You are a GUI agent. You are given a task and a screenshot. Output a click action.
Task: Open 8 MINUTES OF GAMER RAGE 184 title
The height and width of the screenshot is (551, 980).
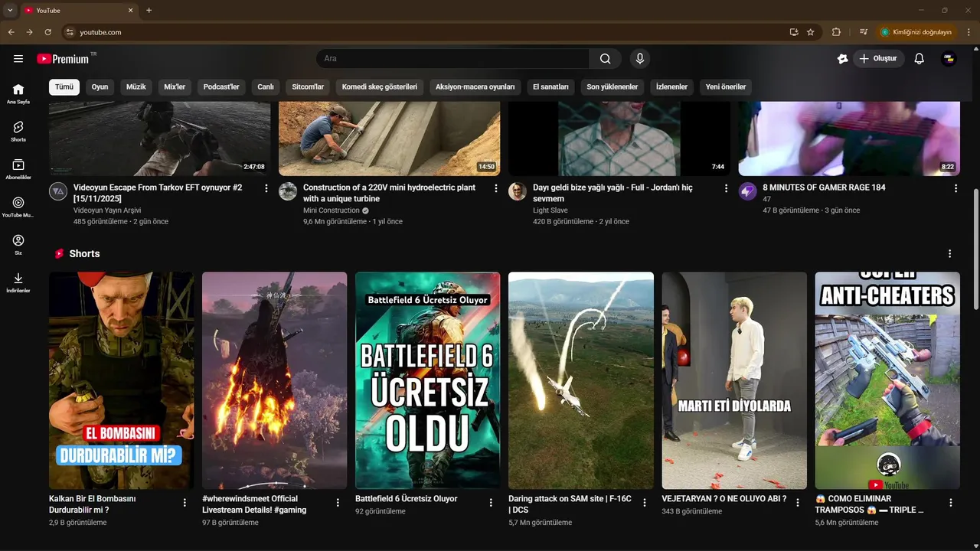point(824,187)
